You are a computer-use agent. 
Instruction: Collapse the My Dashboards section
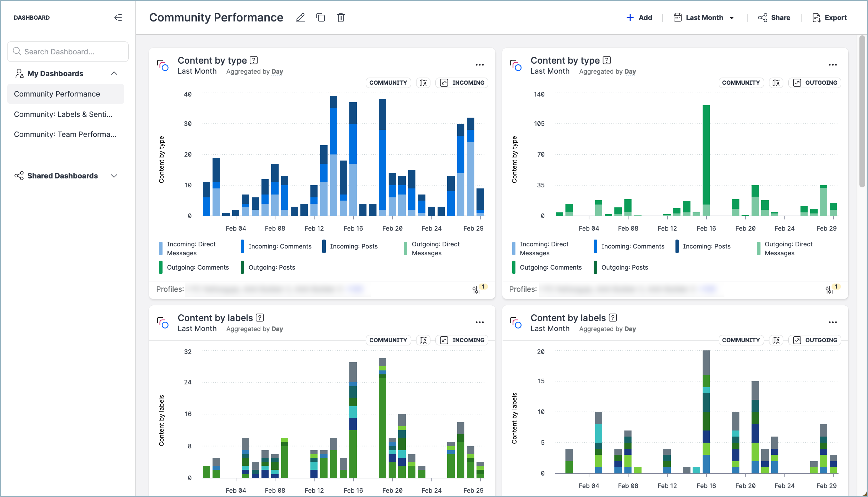pyautogui.click(x=114, y=73)
